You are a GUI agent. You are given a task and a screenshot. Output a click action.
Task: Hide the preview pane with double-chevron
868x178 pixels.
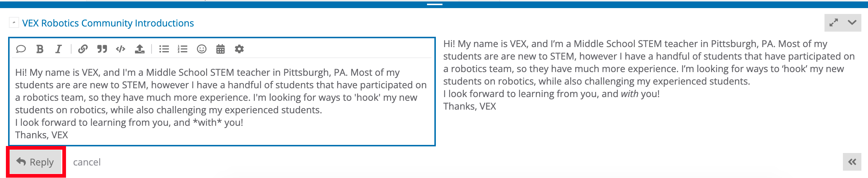point(852,162)
